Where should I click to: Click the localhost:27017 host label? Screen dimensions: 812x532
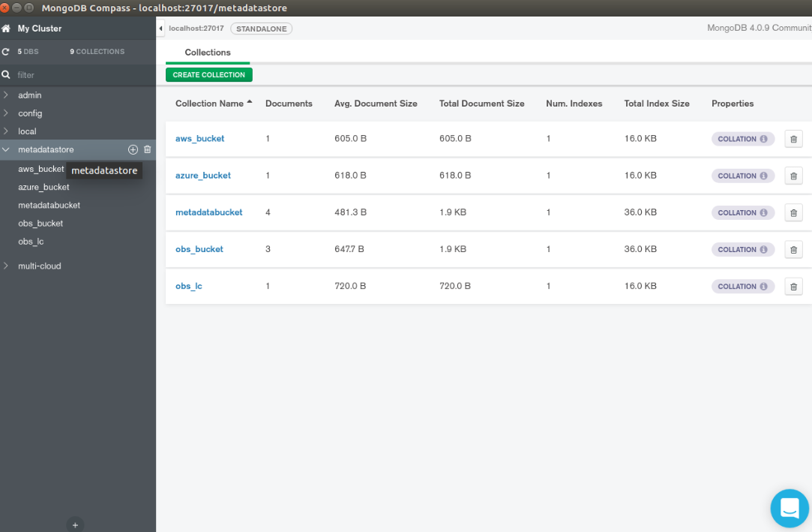196,29
